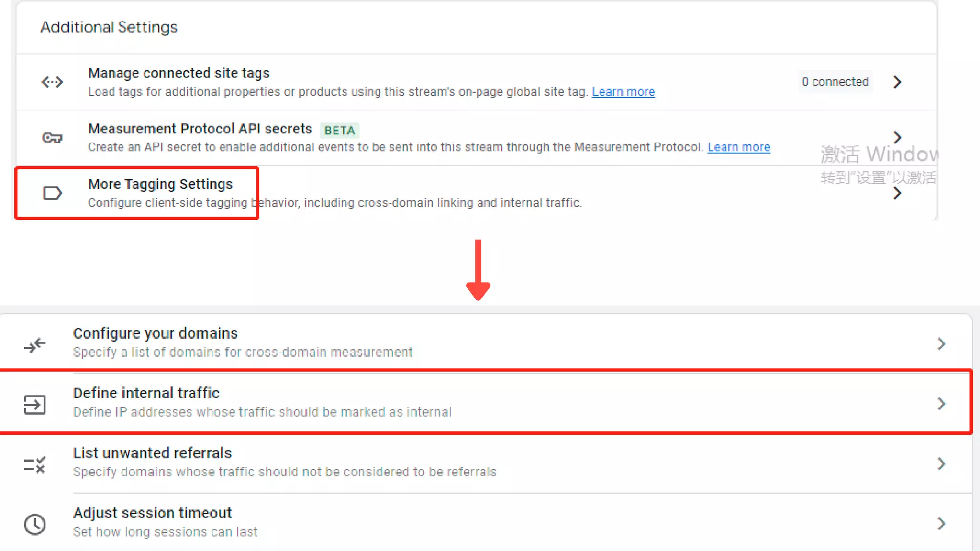Image resolution: width=980 pixels, height=551 pixels.
Task: Select Define internal traffic title
Action: (x=146, y=393)
